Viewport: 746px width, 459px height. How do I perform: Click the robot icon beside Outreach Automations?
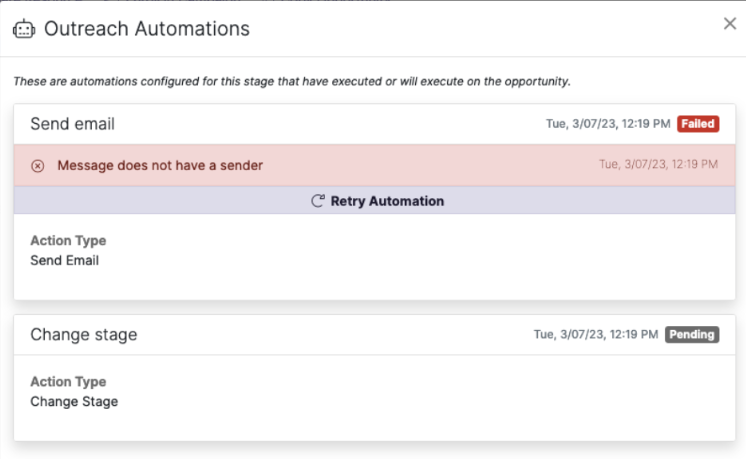(x=24, y=29)
